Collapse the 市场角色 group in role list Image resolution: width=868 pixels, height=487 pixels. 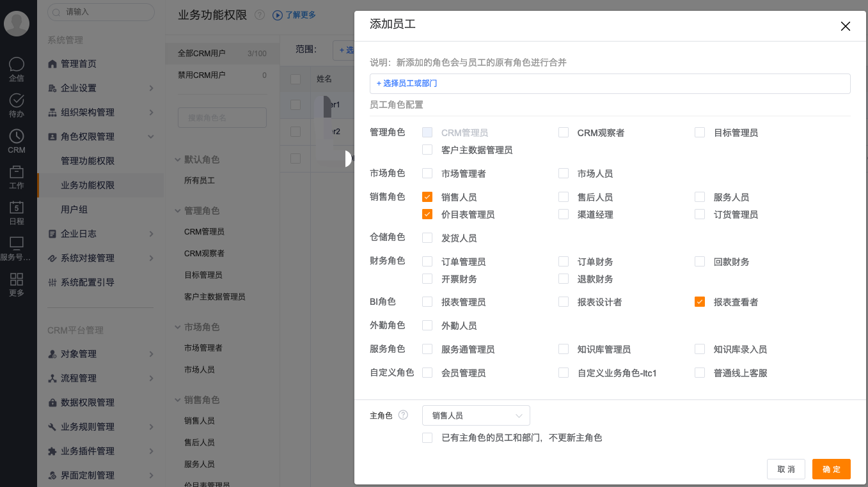tap(178, 327)
